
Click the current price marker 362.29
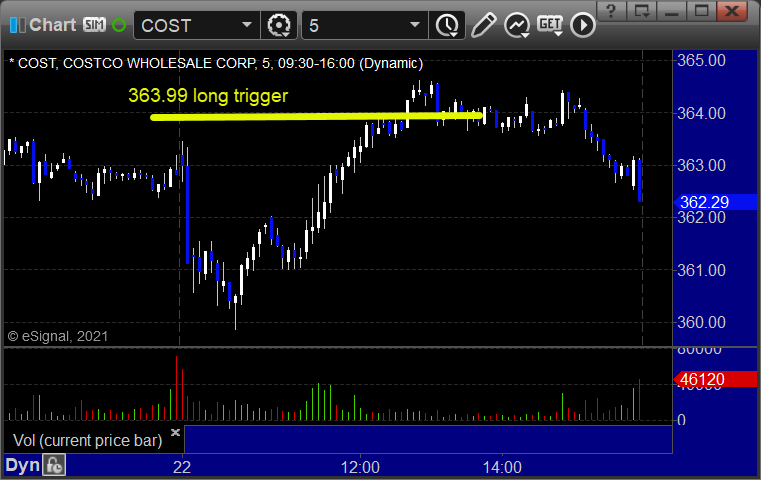pyautogui.click(x=715, y=202)
